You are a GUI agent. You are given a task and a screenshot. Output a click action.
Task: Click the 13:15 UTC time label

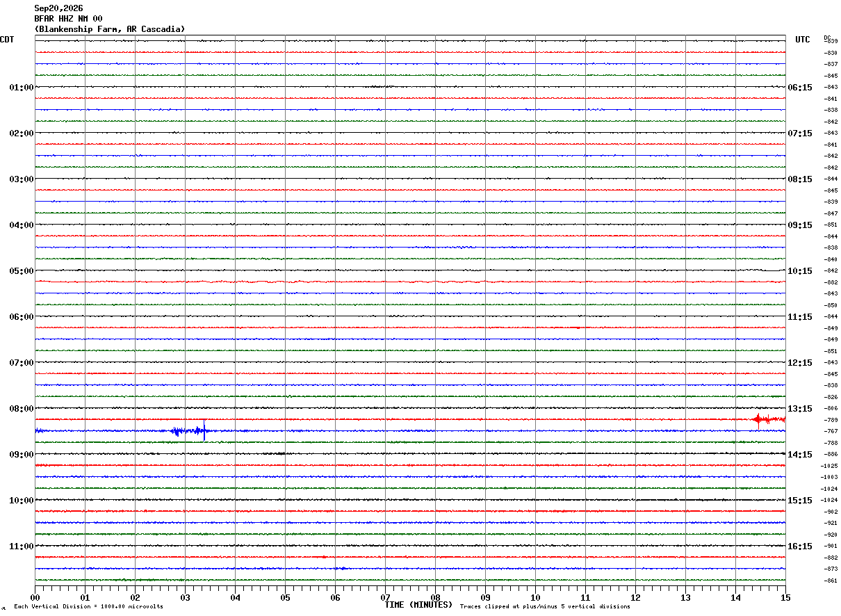(x=799, y=409)
